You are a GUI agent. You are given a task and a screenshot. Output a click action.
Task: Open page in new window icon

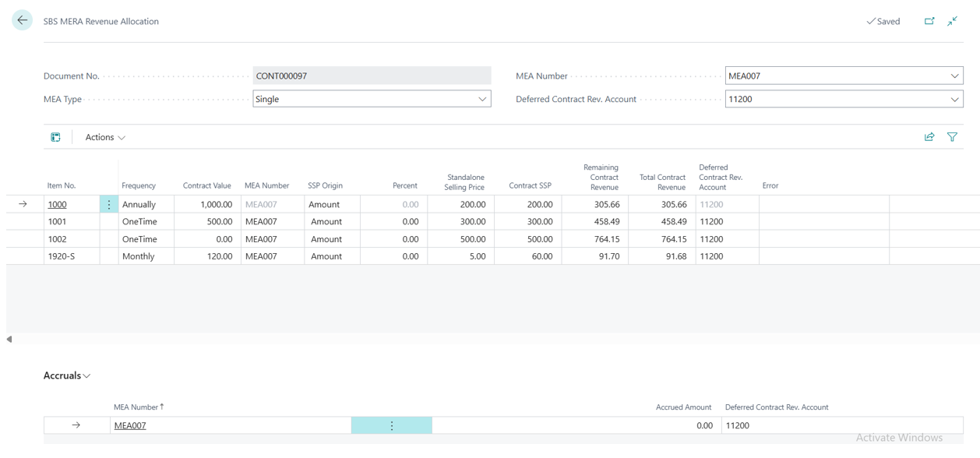tap(929, 21)
